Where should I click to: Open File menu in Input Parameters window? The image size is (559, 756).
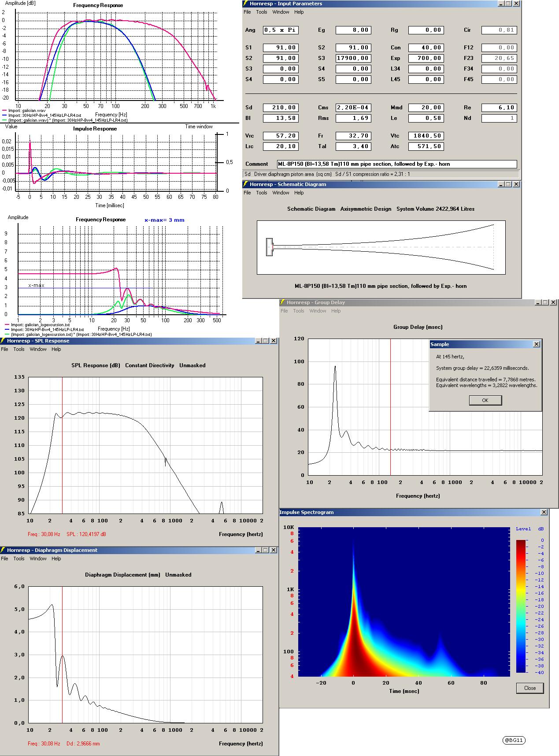(x=247, y=12)
